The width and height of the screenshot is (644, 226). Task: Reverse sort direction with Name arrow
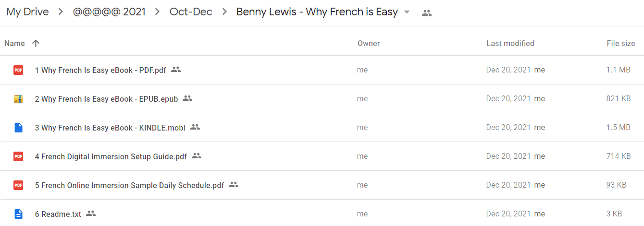36,43
